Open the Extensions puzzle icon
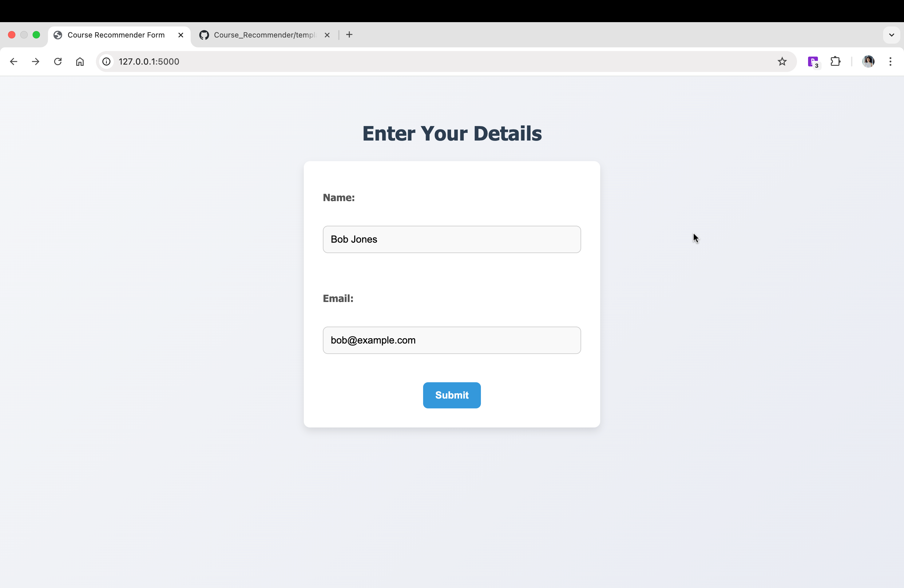Viewport: 904px width, 588px height. click(x=835, y=62)
